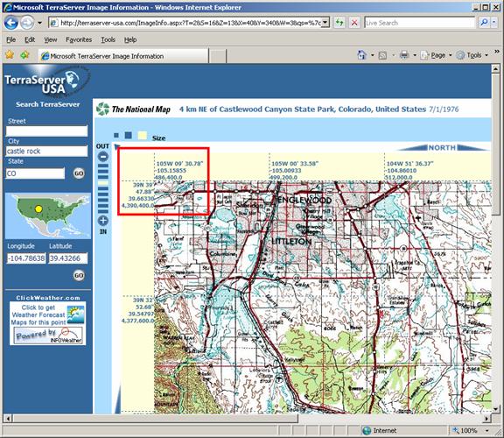Image resolution: width=504 pixels, height=438 pixels.
Task: Click the Print icon in command bar
Action: point(404,55)
